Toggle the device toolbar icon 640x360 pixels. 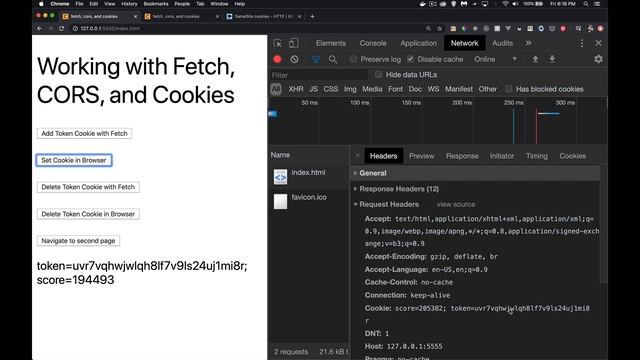tap(294, 43)
